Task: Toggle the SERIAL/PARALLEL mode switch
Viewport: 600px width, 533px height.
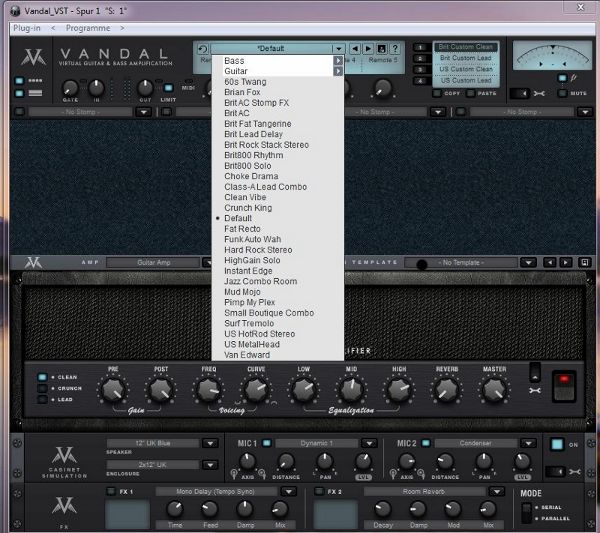Action: click(527, 513)
